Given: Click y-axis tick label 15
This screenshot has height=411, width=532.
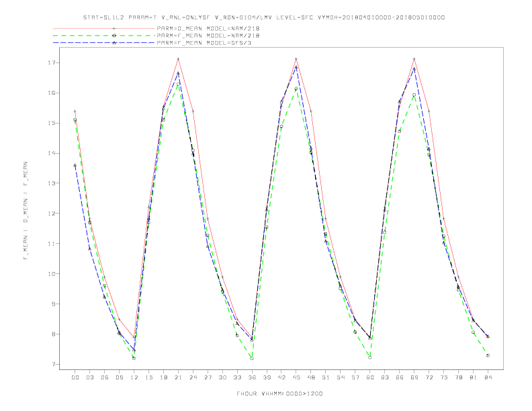Looking at the screenshot, I should pyautogui.click(x=52, y=123).
